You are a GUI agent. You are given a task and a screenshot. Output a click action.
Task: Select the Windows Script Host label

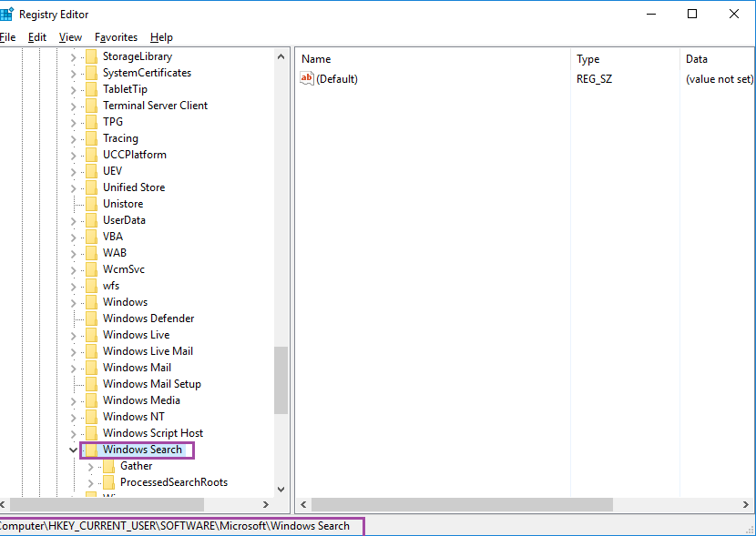(153, 433)
